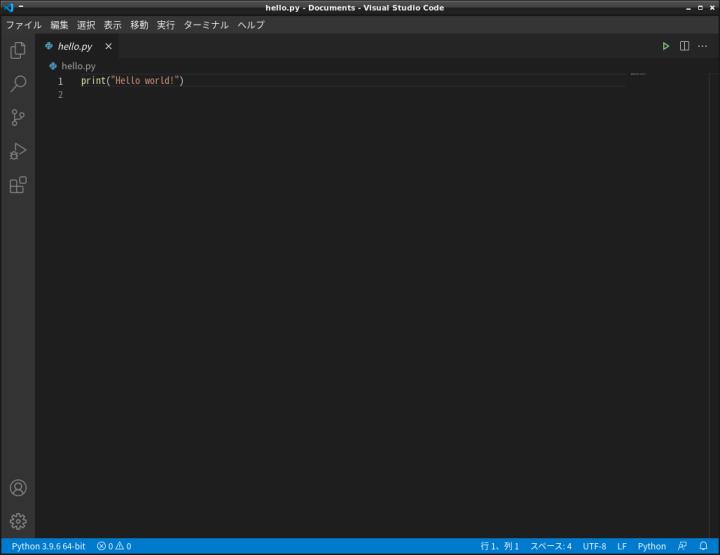Maximize the Visual Studio Code window
The image size is (720, 555).
click(700, 8)
